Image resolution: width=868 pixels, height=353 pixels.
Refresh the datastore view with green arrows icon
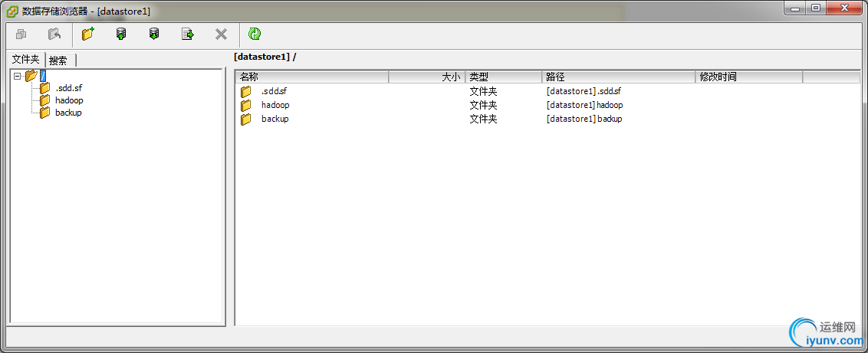[255, 34]
